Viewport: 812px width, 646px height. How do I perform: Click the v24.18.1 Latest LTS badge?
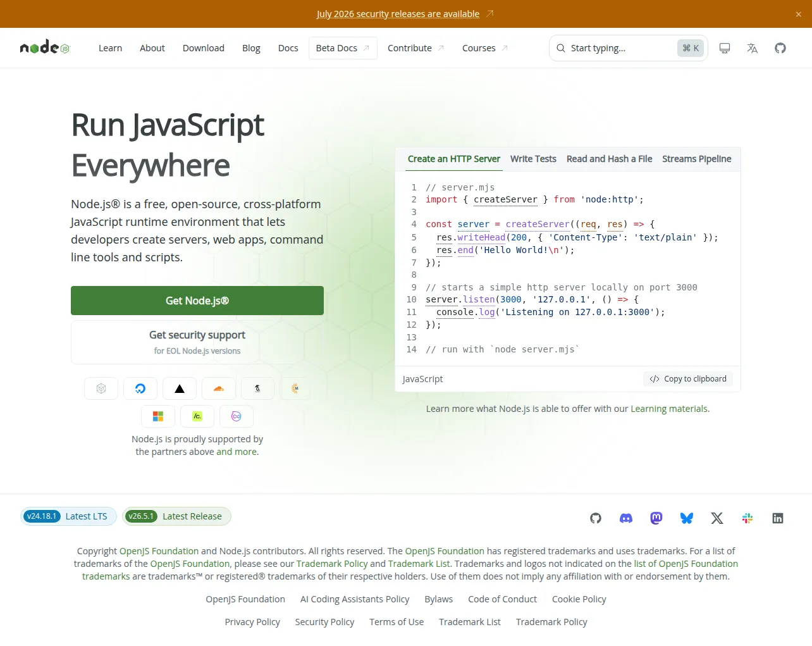pos(68,516)
